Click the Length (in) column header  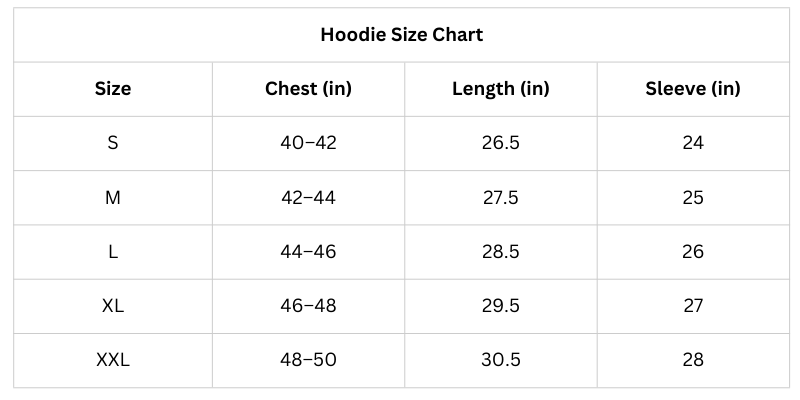(x=501, y=89)
